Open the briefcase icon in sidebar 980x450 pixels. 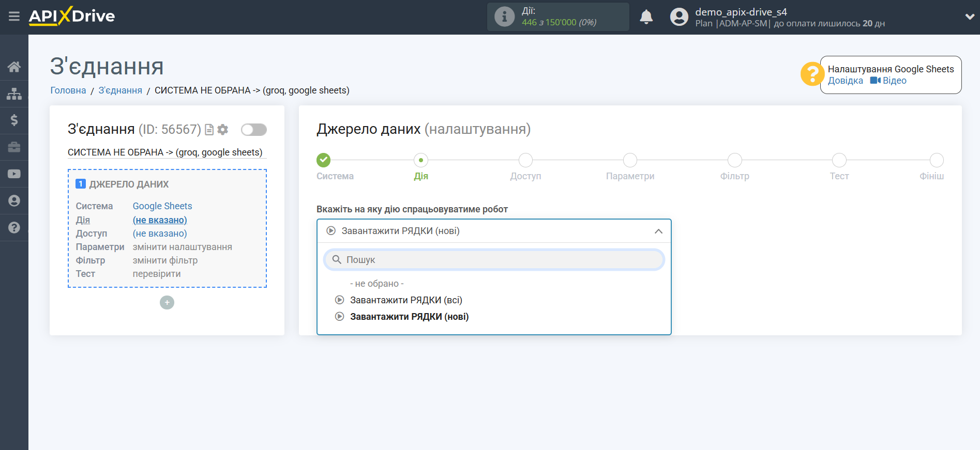pyautogui.click(x=14, y=147)
